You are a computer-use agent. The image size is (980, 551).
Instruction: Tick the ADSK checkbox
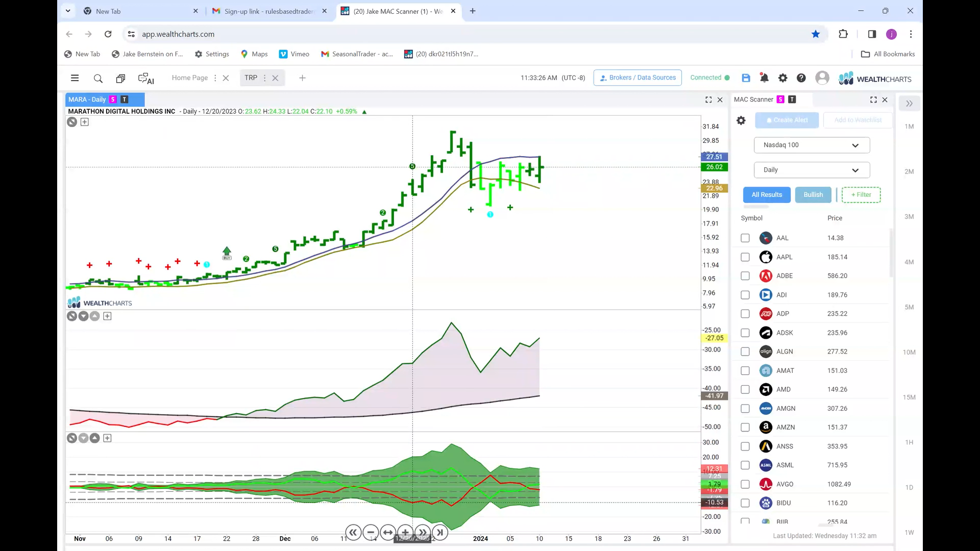[x=745, y=333]
